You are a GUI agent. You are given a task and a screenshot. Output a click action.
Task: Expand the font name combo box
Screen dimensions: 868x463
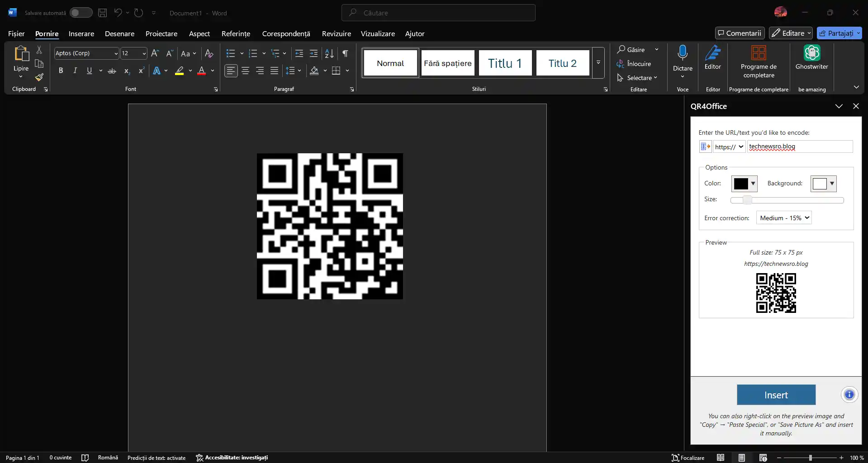click(116, 53)
